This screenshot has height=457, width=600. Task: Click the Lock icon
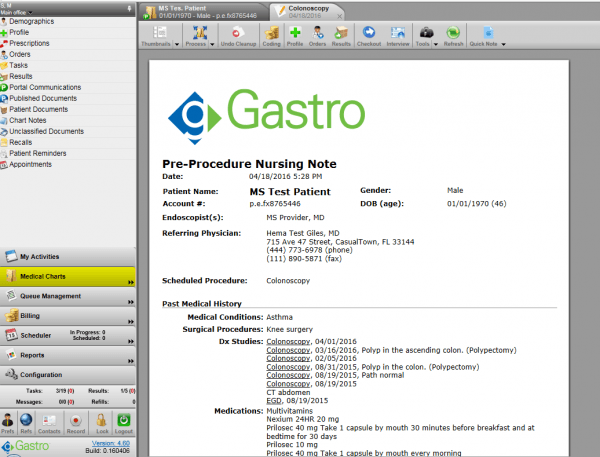coord(102,423)
